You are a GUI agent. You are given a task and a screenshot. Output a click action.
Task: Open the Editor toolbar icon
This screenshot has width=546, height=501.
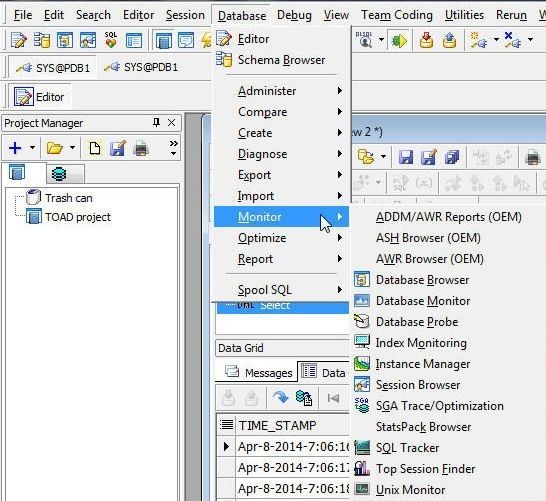[x=18, y=40]
